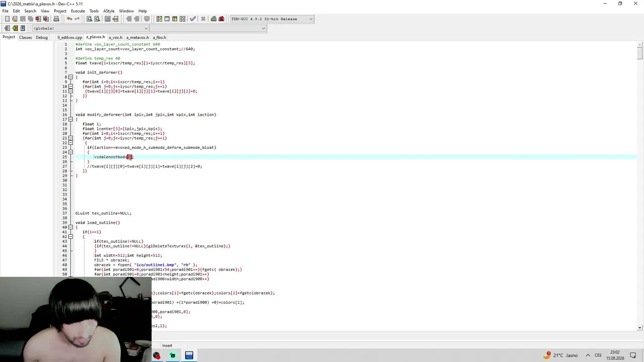Viewport: 644px width, 362px height.
Task: Click the Run toolbar icon
Action: [167, 19]
